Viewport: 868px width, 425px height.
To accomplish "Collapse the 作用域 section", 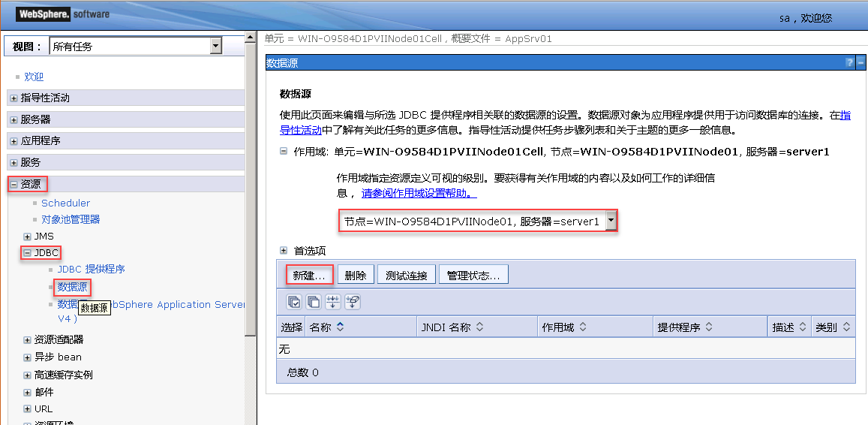I will click(284, 151).
